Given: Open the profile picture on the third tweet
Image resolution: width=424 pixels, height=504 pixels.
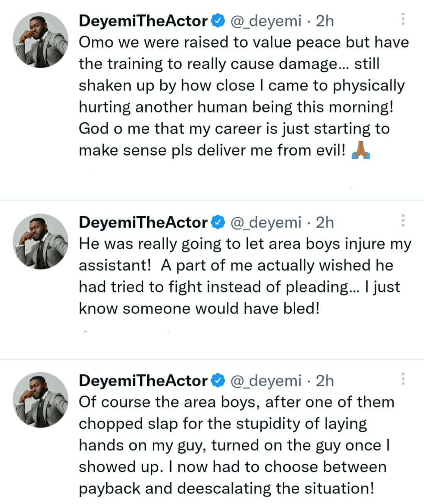Looking at the screenshot, I should pyautogui.click(x=41, y=400).
